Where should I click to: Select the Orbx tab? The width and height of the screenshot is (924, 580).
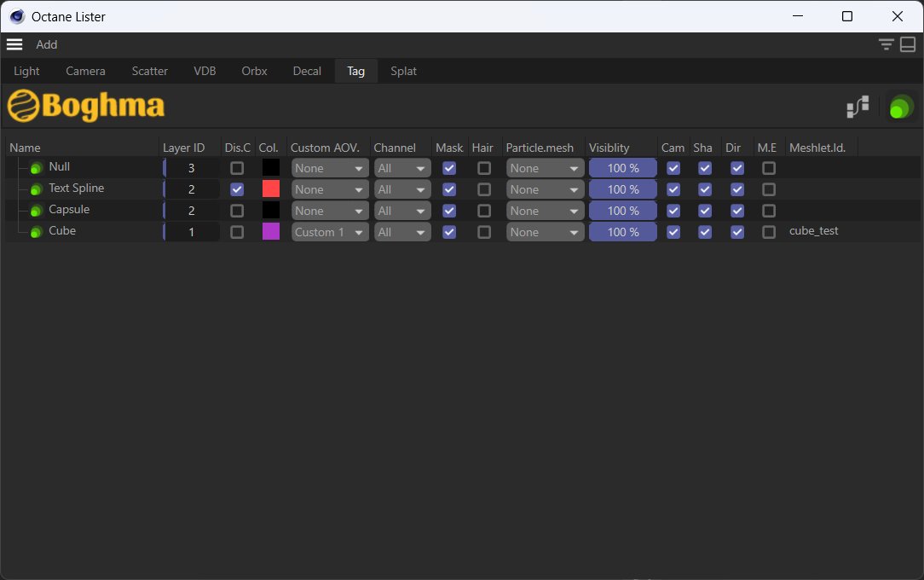(254, 71)
